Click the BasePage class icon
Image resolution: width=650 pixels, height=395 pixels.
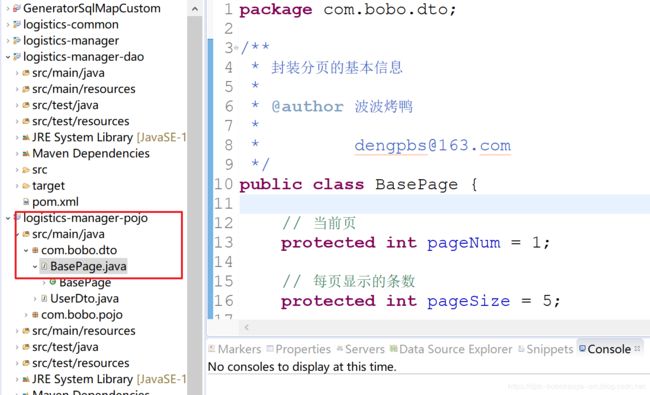(53, 282)
